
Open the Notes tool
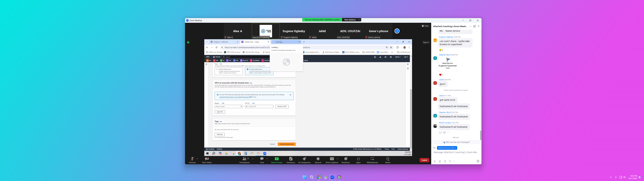[x=388, y=159]
